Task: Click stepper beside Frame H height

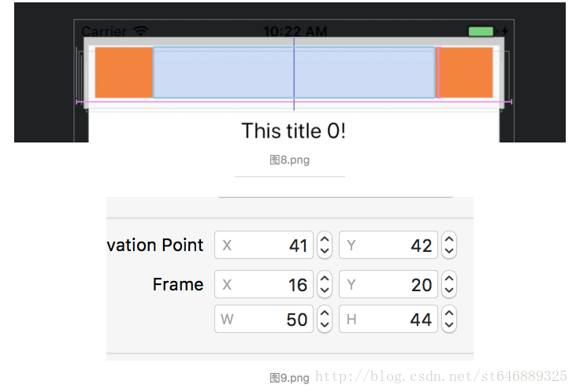Action: point(449,319)
